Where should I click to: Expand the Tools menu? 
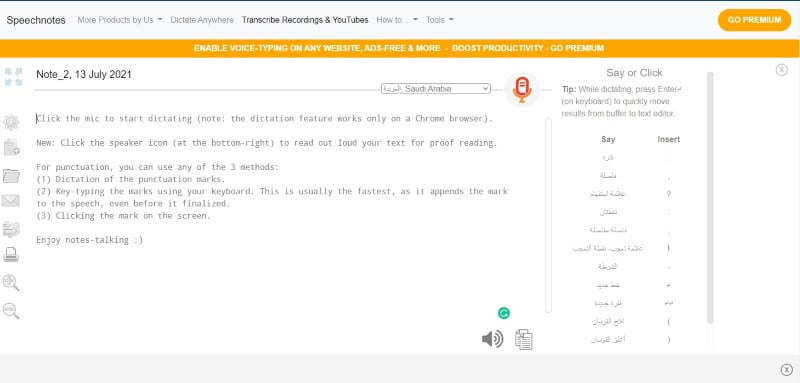[440, 20]
